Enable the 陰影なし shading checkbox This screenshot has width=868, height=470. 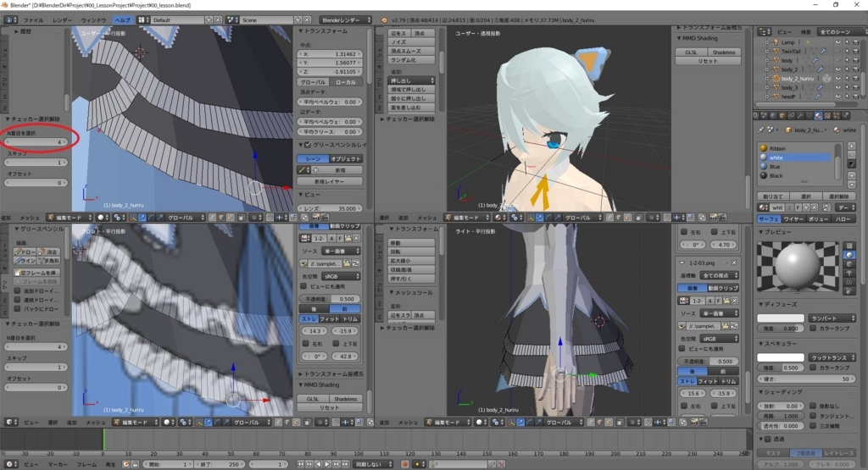pos(813,406)
